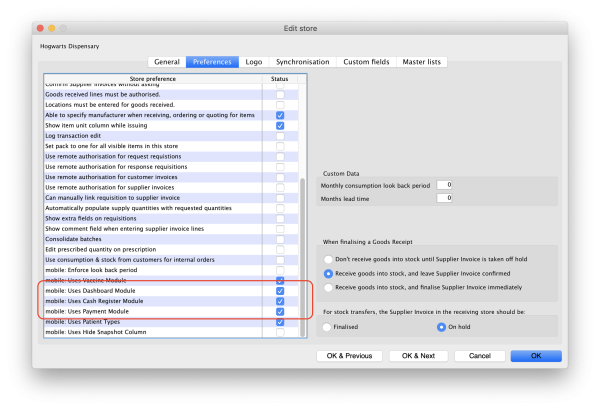
Task: Enable mobile: Uses Hide Snapshot Column
Action: point(280,333)
